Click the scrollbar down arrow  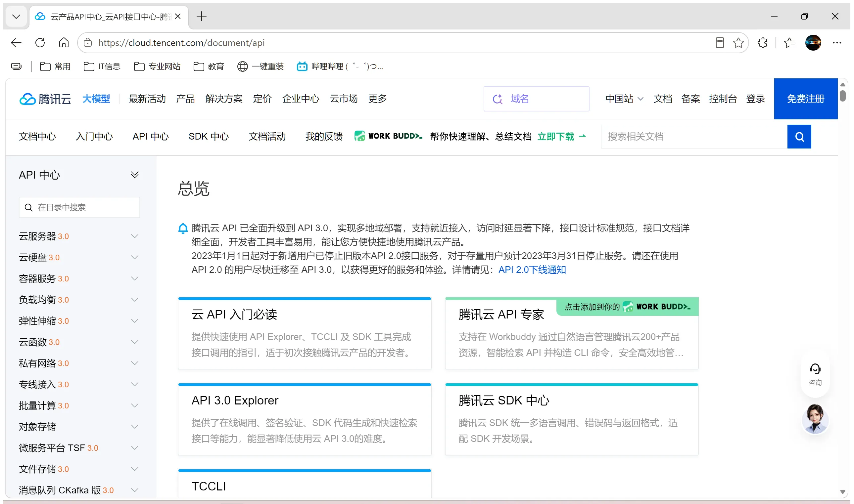(x=842, y=491)
